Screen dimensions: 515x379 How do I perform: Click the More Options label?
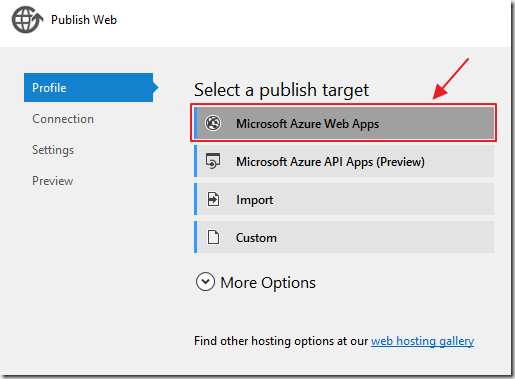(x=268, y=283)
